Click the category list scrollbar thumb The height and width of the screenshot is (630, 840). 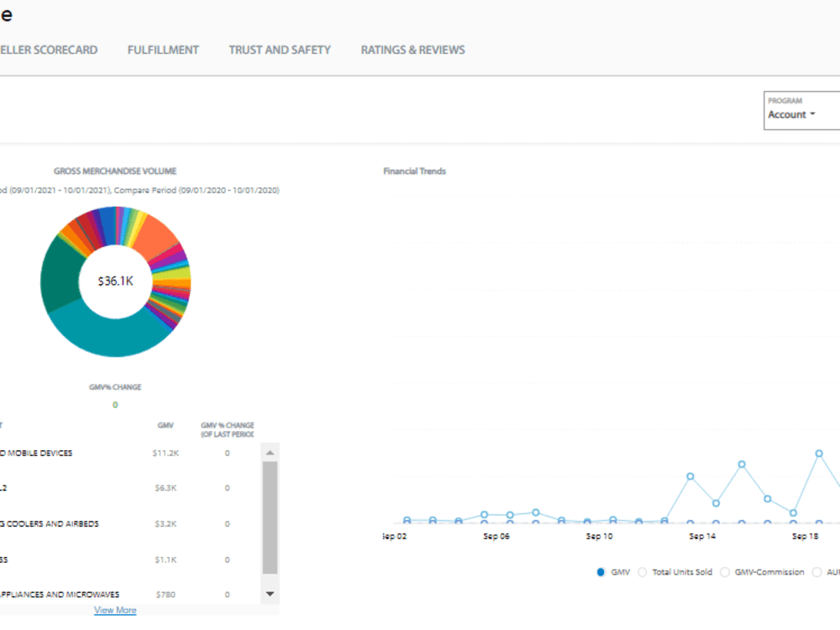270,517
